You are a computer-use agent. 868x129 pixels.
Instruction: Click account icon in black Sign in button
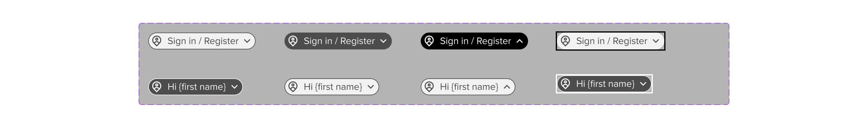pos(429,41)
